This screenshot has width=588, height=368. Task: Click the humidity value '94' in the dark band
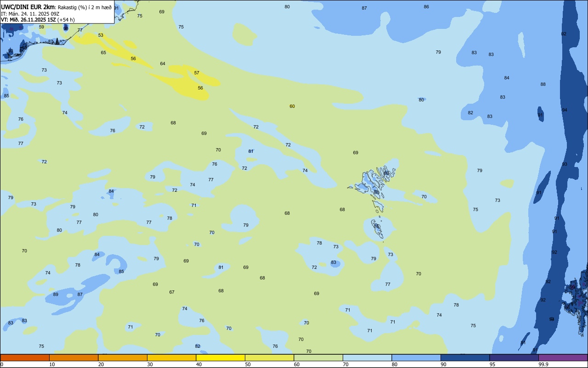[x=565, y=110]
